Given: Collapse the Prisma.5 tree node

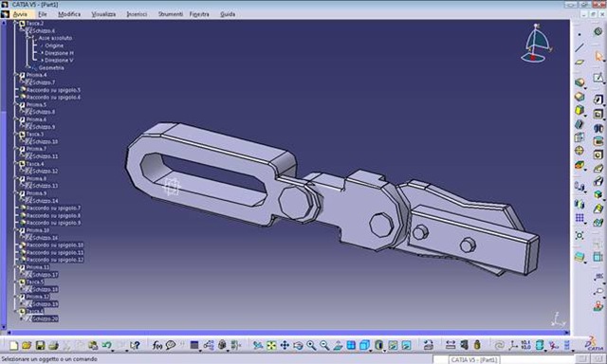Looking at the screenshot, I should tap(16, 105).
